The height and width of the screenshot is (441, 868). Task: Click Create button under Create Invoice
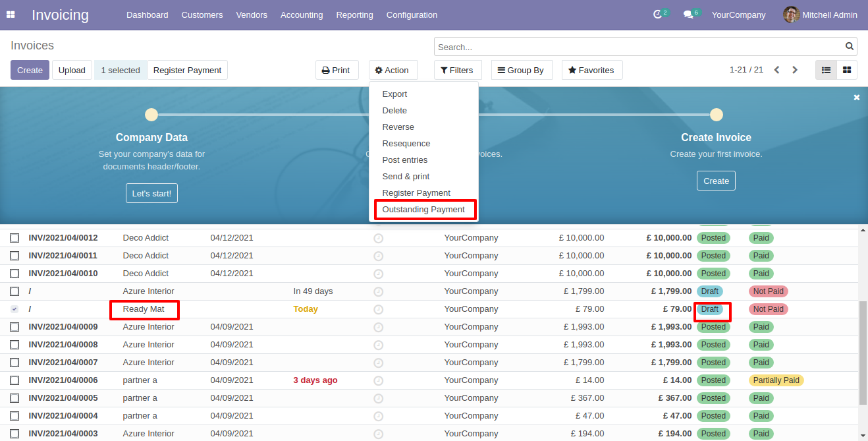point(716,181)
